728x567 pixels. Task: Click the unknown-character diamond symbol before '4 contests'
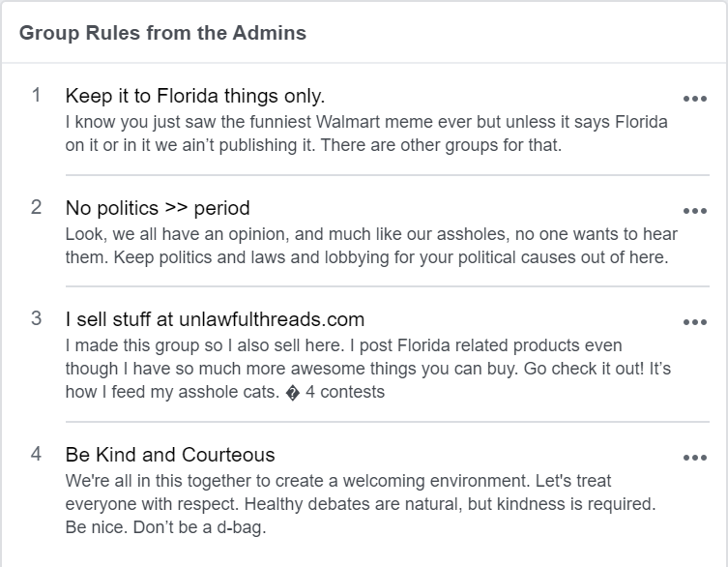click(293, 393)
